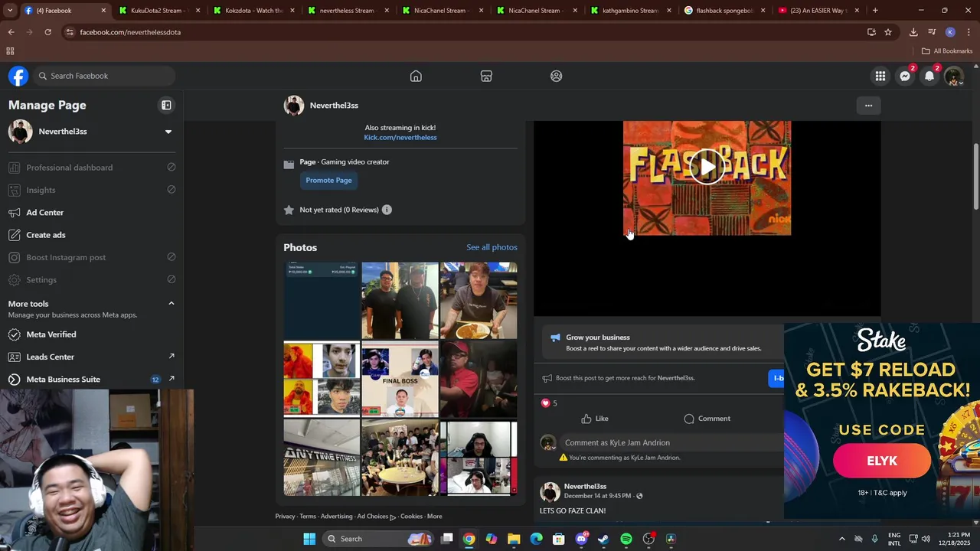Viewport: 980px width, 551px height.
Task: Open Steam from taskbar
Action: [603, 539]
